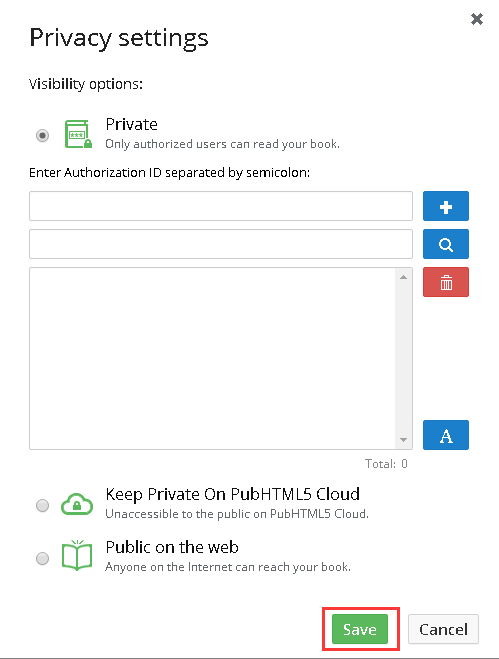Click the list scrollbar up arrow
This screenshot has width=499, height=659.
click(x=404, y=277)
